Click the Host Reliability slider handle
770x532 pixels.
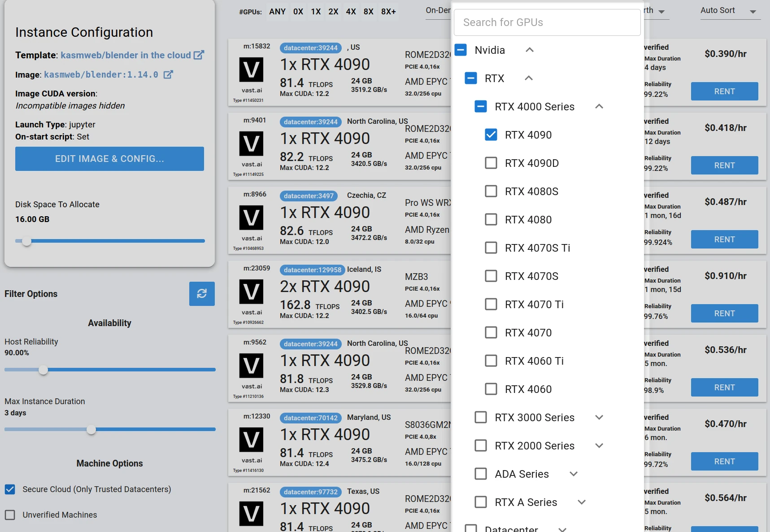(x=43, y=370)
